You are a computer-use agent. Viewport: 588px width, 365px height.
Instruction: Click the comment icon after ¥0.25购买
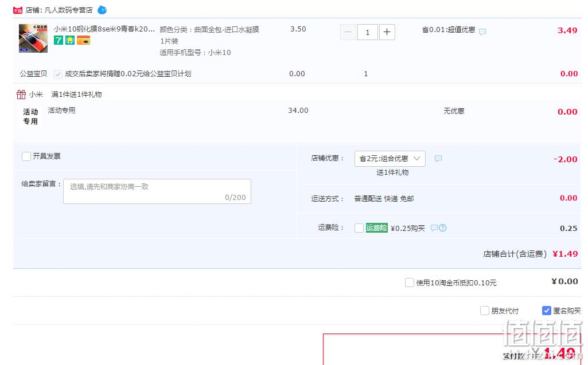click(x=434, y=228)
